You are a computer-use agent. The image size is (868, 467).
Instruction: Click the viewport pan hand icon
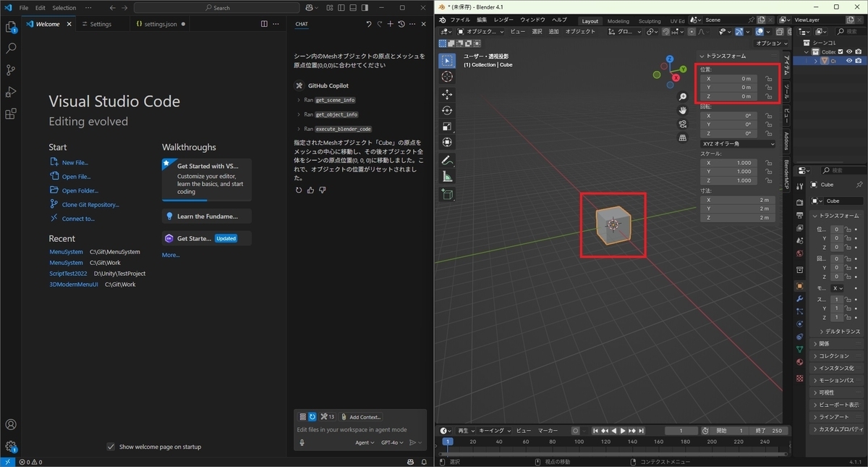click(683, 110)
